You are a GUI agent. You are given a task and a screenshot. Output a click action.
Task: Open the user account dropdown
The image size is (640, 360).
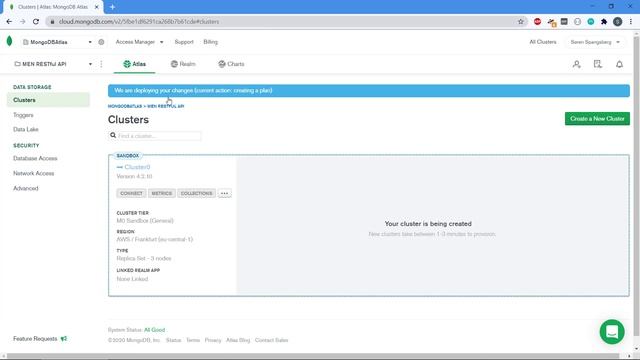click(595, 42)
